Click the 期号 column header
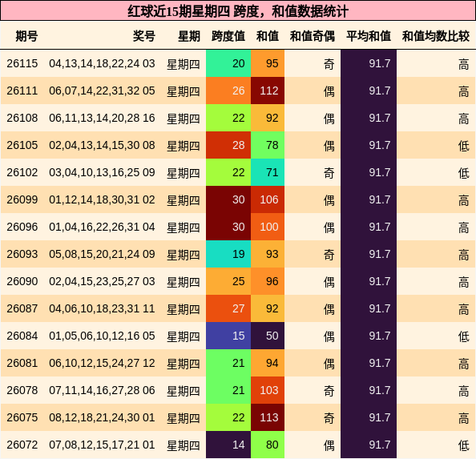This screenshot has width=476, height=459. point(26,36)
